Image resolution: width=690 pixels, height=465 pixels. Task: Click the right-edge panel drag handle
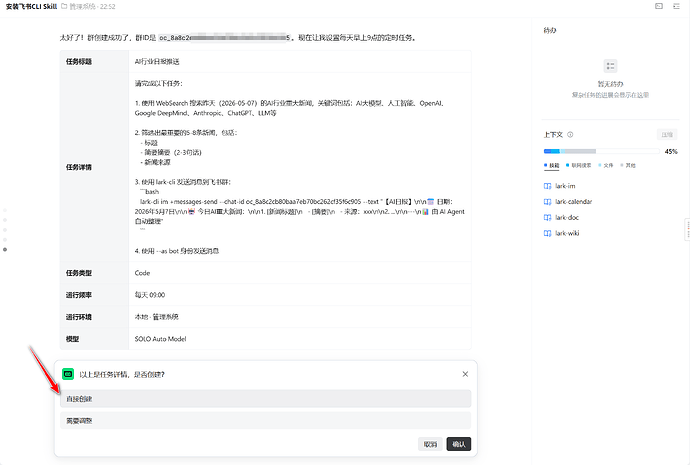coord(687,229)
